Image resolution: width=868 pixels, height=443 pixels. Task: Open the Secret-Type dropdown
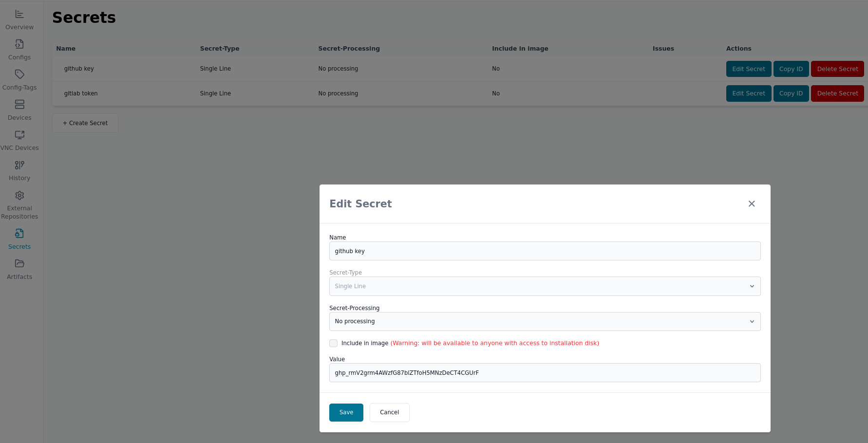(x=545, y=286)
